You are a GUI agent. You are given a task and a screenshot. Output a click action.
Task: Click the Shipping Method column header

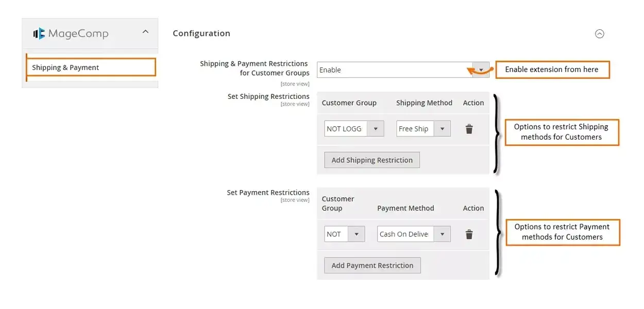[424, 103]
